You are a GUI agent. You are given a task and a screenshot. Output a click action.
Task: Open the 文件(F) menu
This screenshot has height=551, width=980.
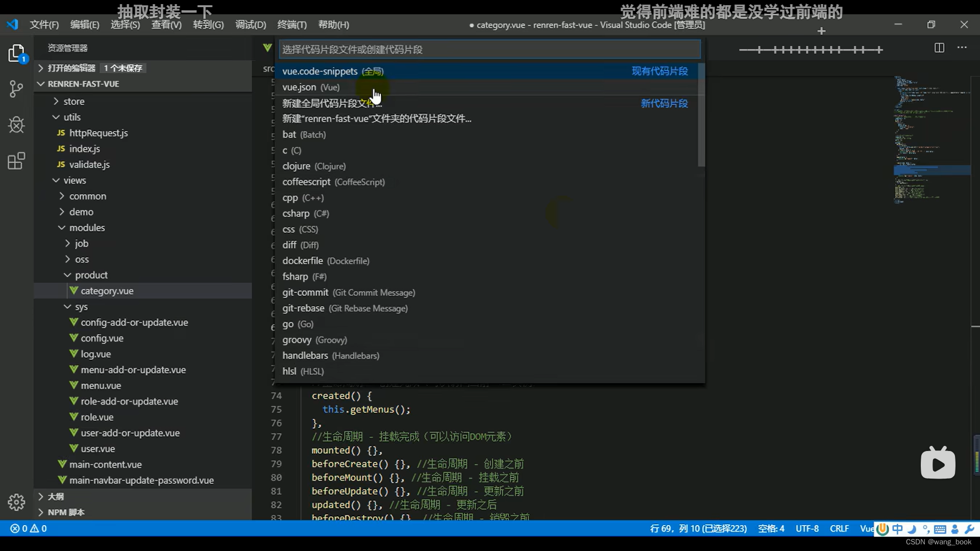(44, 24)
